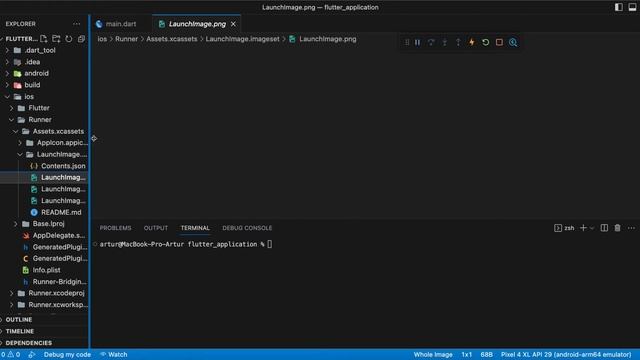Open README.md in LaunchImage folder
This screenshot has width=640, height=360.
pyautogui.click(x=44, y=212)
